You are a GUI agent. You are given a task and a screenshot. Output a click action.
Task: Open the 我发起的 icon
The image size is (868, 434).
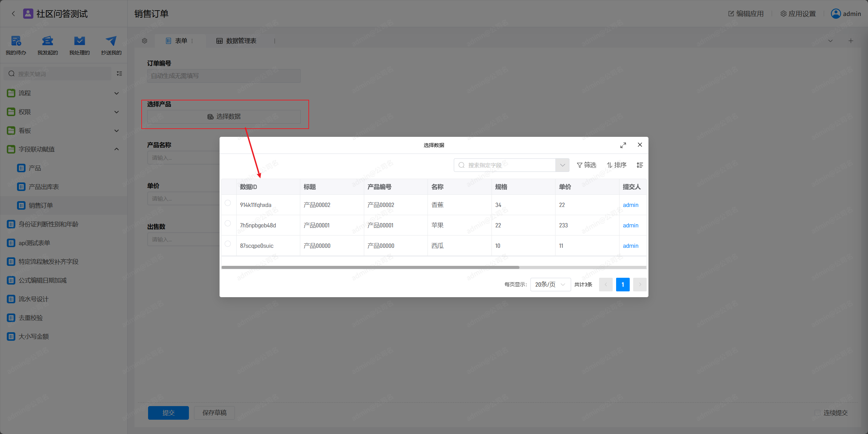pos(47,41)
